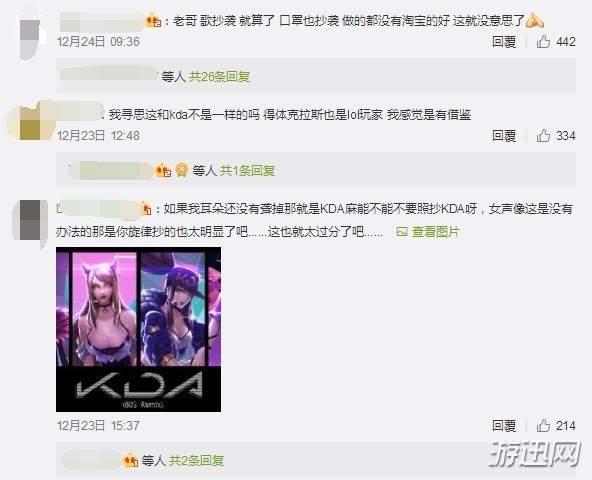
Task: Open the KDA image thumbnail
Action: [139, 329]
